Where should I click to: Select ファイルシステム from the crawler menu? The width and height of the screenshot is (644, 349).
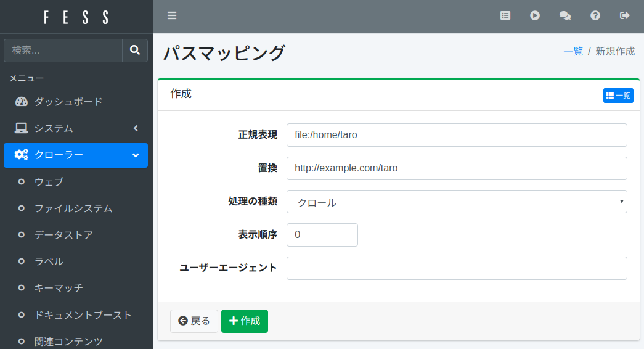(x=73, y=208)
